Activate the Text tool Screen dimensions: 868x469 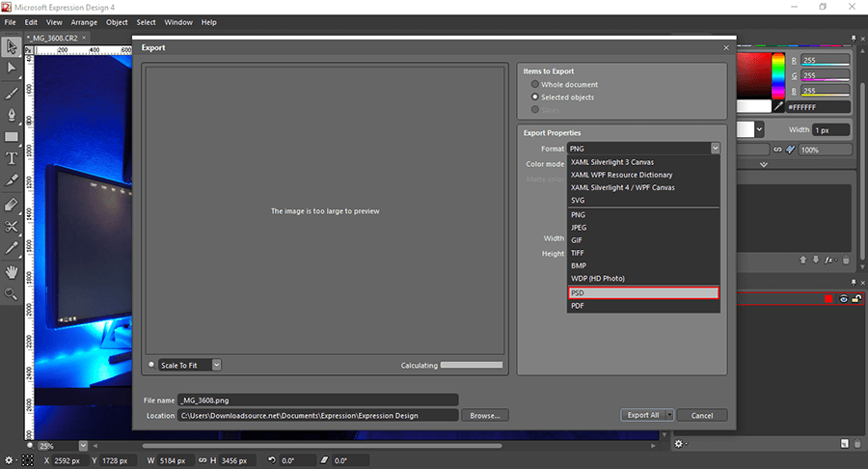(x=11, y=158)
